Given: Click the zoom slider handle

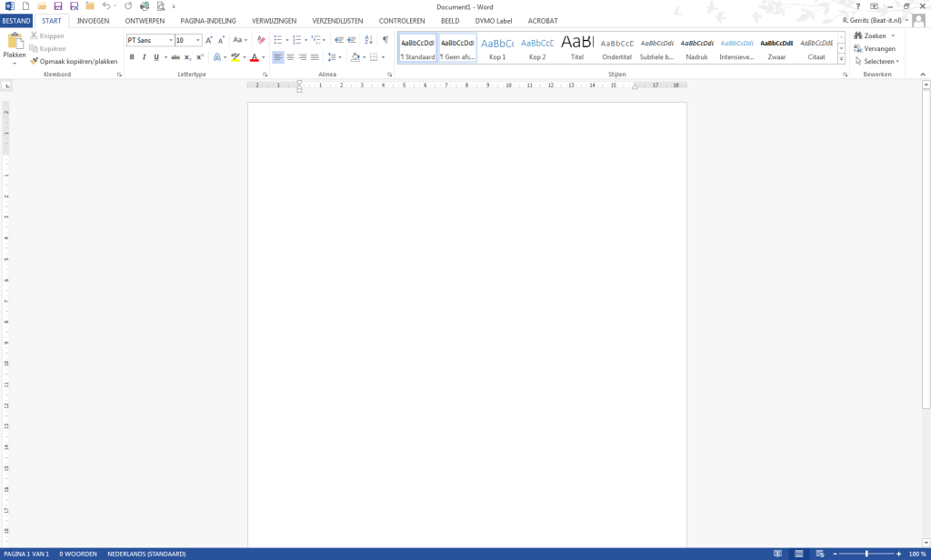Looking at the screenshot, I should pyautogui.click(x=866, y=554).
